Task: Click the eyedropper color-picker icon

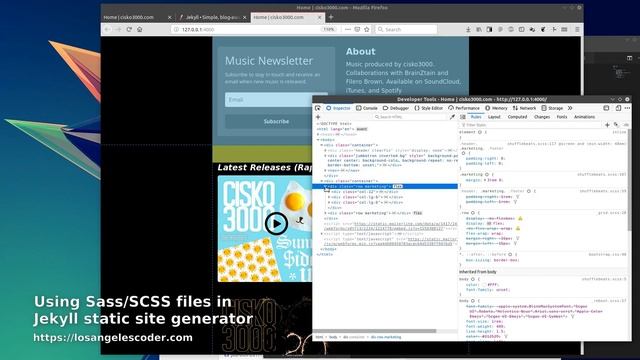Action: [x=452, y=117]
